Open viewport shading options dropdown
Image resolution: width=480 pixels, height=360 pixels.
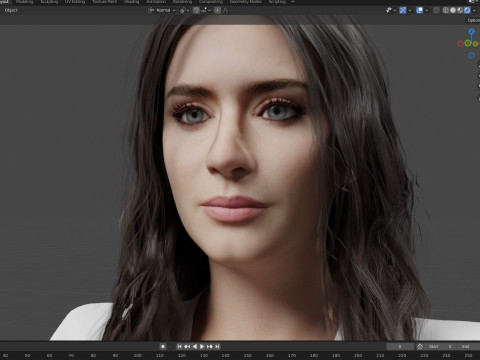[x=474, y=10]
